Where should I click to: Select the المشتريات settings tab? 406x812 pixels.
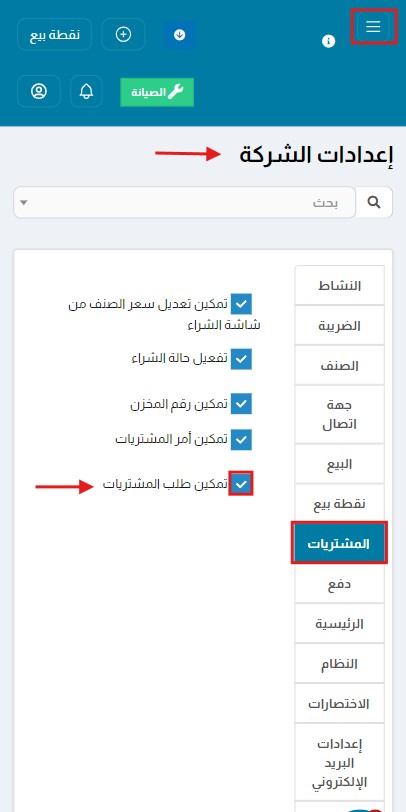click(x=339, y=543)
